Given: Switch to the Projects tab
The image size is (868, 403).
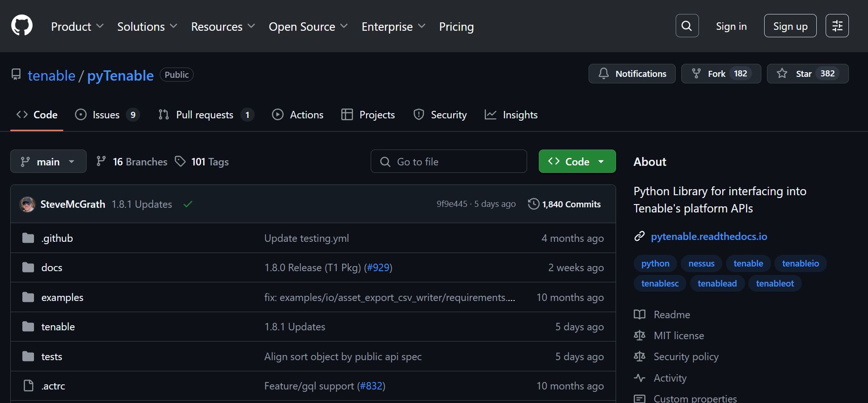Looking at the screenshot, I should coord(368,115).
